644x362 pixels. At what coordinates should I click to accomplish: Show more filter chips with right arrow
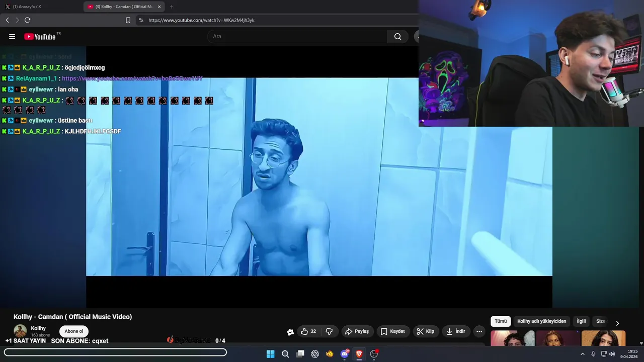coord(617,323)
